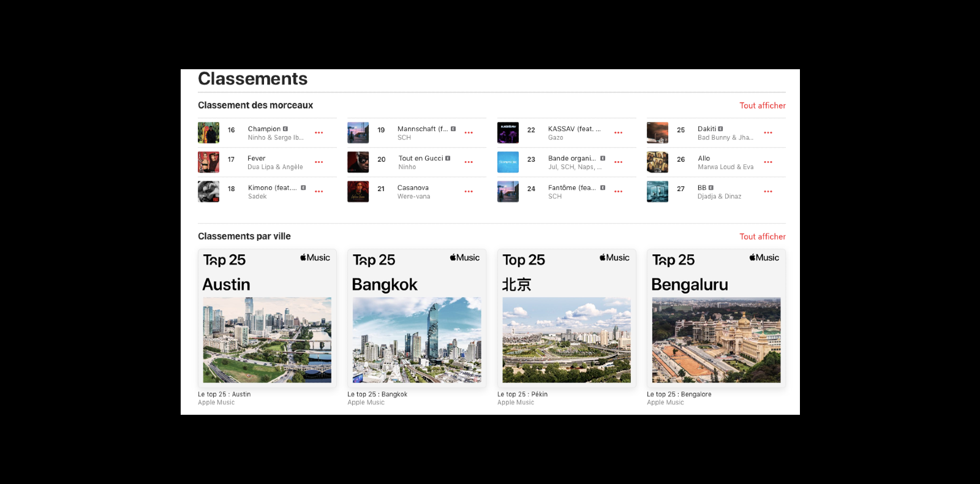Click the Le top 25 : Bangkok title link

coord(377,395)
